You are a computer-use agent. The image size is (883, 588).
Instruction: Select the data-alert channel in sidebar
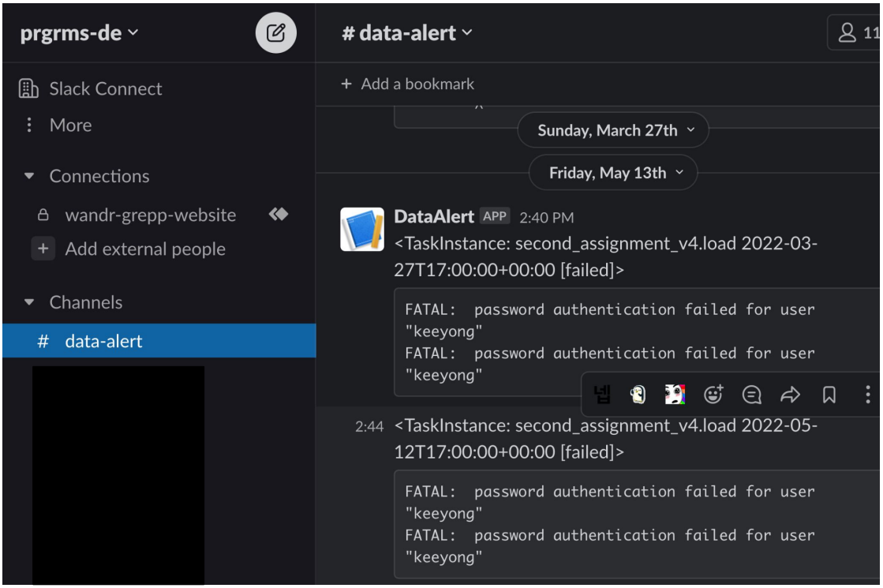[x=159, y=341]
